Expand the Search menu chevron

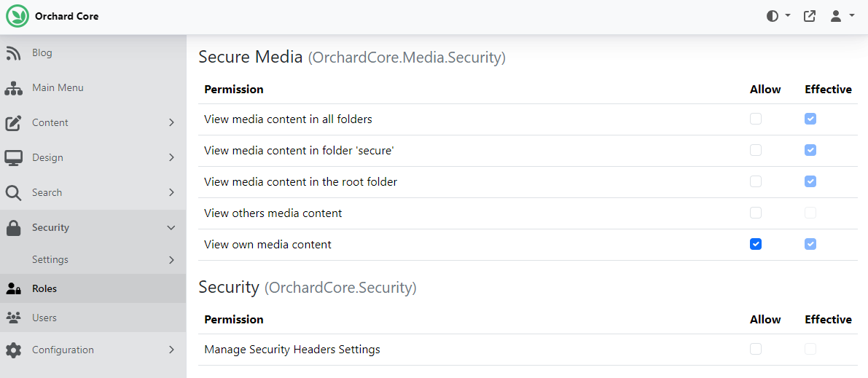[x=171, y=192]
